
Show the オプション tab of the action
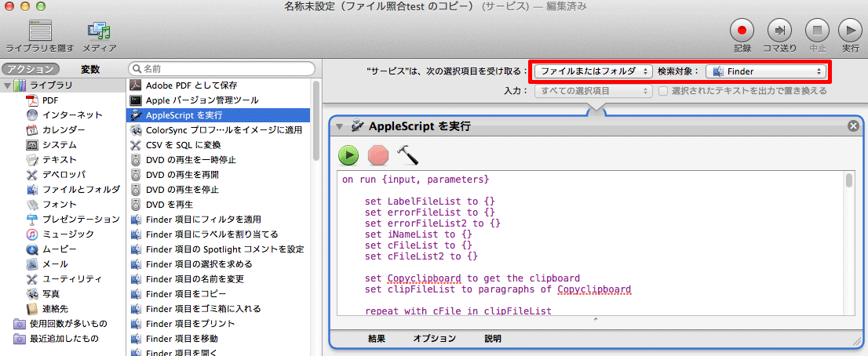pos(435,338)
